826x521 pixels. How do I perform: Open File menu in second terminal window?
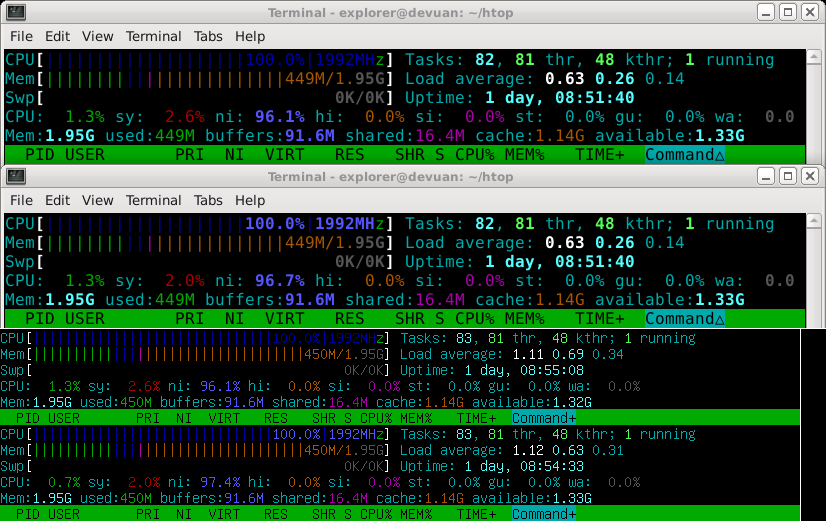21,200
